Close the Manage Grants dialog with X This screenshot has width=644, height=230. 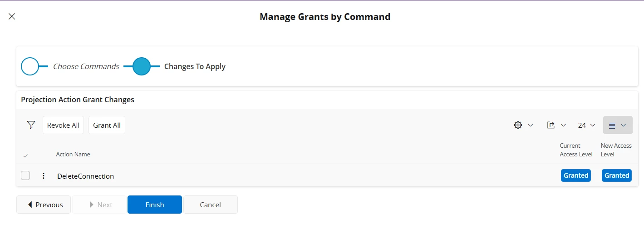point(12,17)
